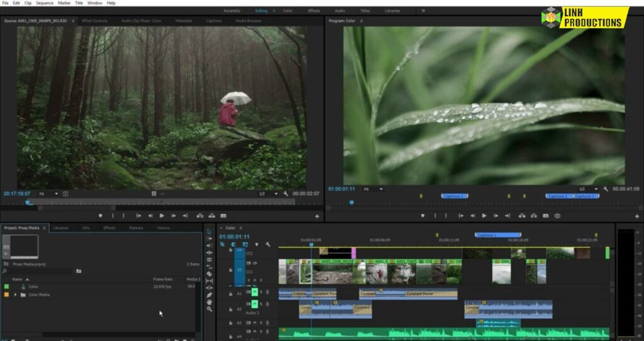
Task: Toggle lock on video track V3
Action: (x=230, y=270)
